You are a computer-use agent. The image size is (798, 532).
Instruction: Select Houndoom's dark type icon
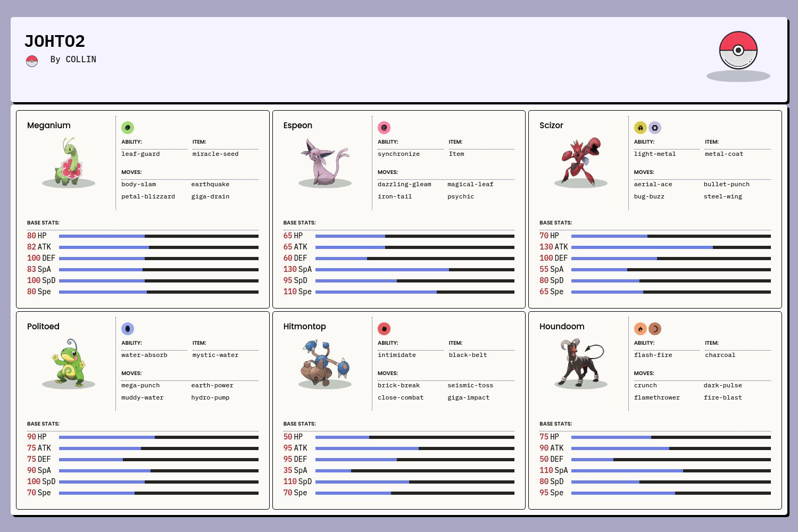pos(655,329)
